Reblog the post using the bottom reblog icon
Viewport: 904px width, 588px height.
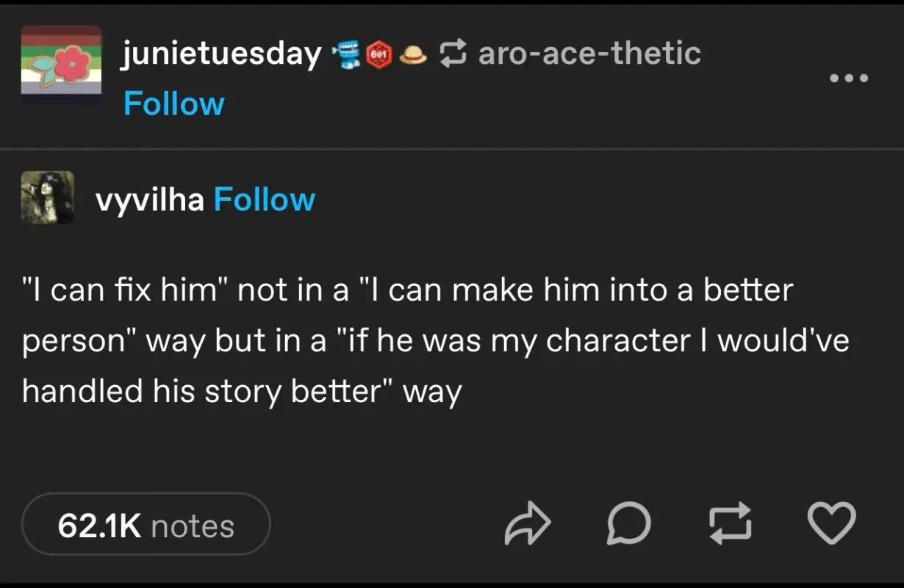point(730,523)
